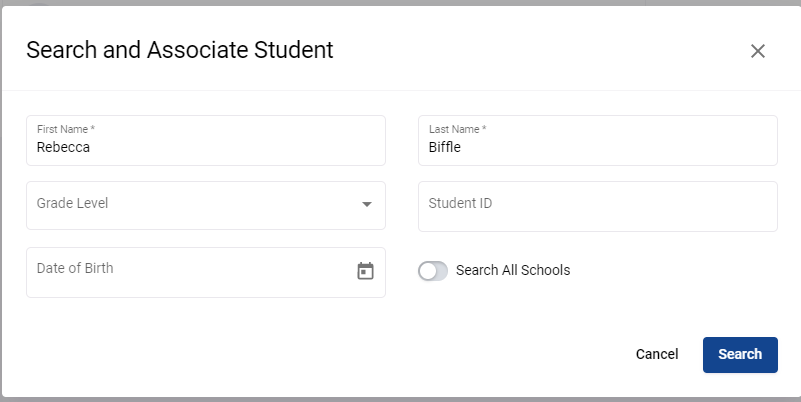The height and width of the screenshot is (402, 801).
Task: Focus the First Name input field
Action: click(206, 140)
